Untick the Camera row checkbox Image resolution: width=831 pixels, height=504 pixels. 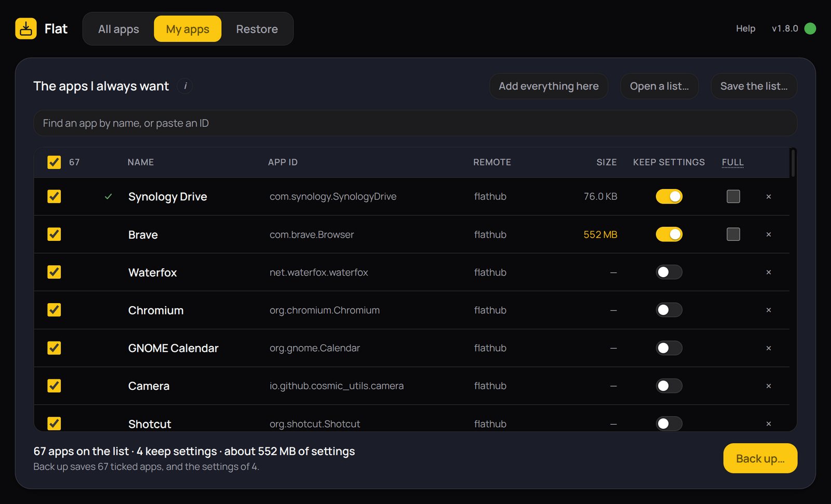[x=54, y=386]
